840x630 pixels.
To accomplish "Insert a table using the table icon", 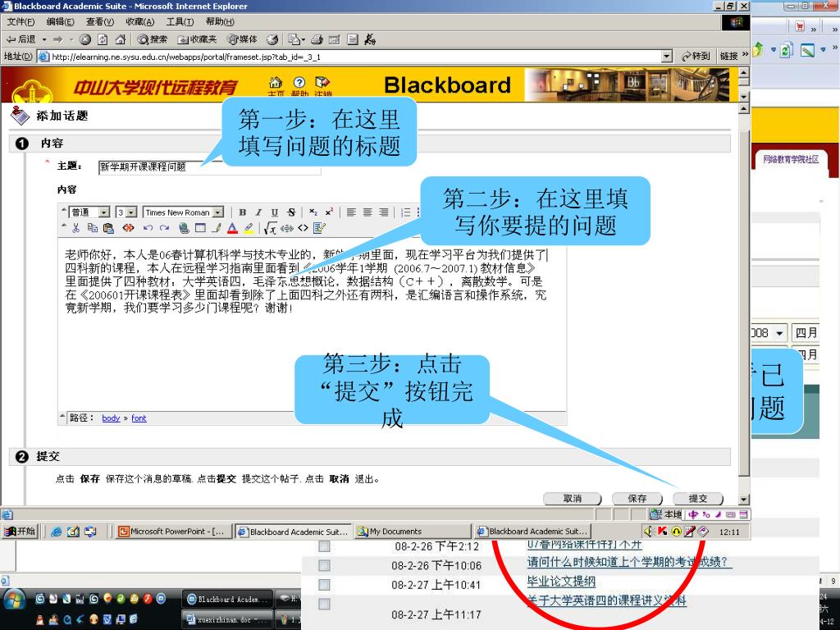I will [x=200, y=228].
